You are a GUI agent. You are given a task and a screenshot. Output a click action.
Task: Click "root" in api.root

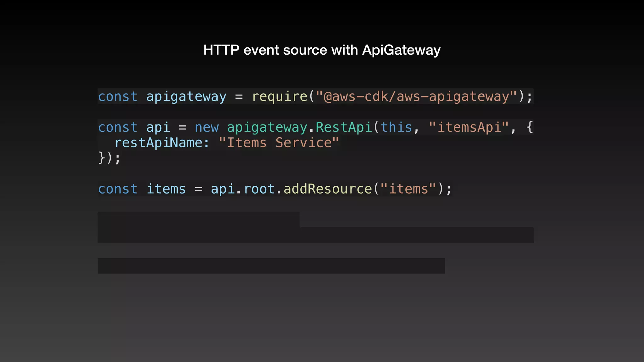click(259, 189)
